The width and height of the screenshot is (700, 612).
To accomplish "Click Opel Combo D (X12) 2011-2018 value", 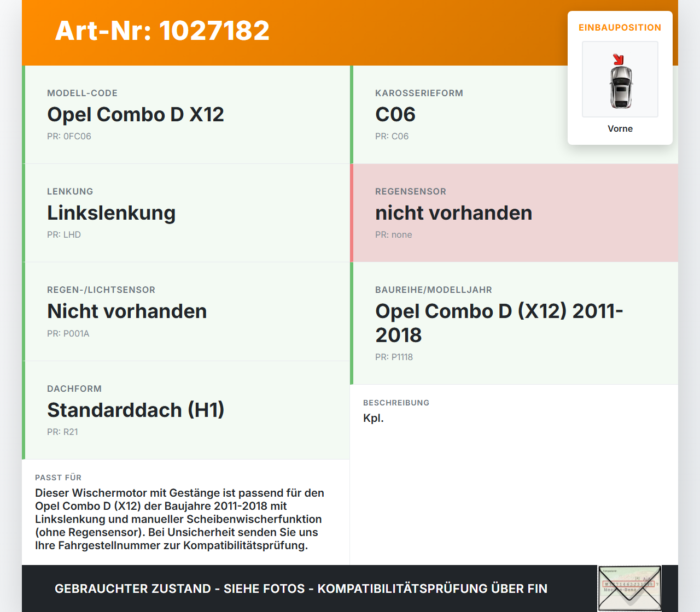I will tap(499, 323).
